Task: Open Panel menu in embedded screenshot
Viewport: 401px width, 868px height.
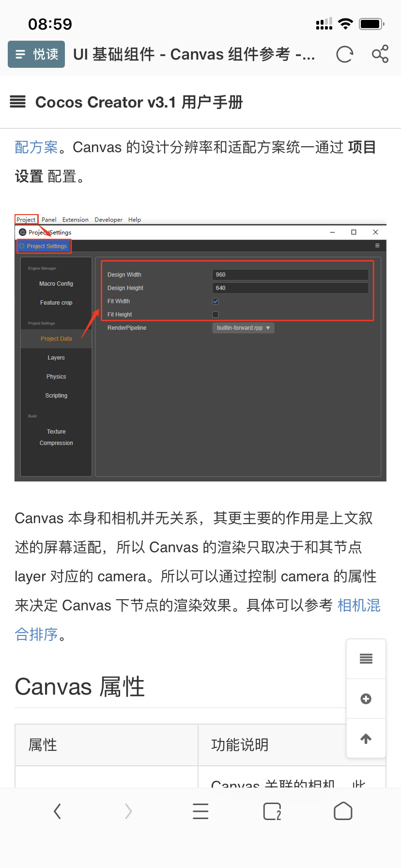Action: pos(49,219)
